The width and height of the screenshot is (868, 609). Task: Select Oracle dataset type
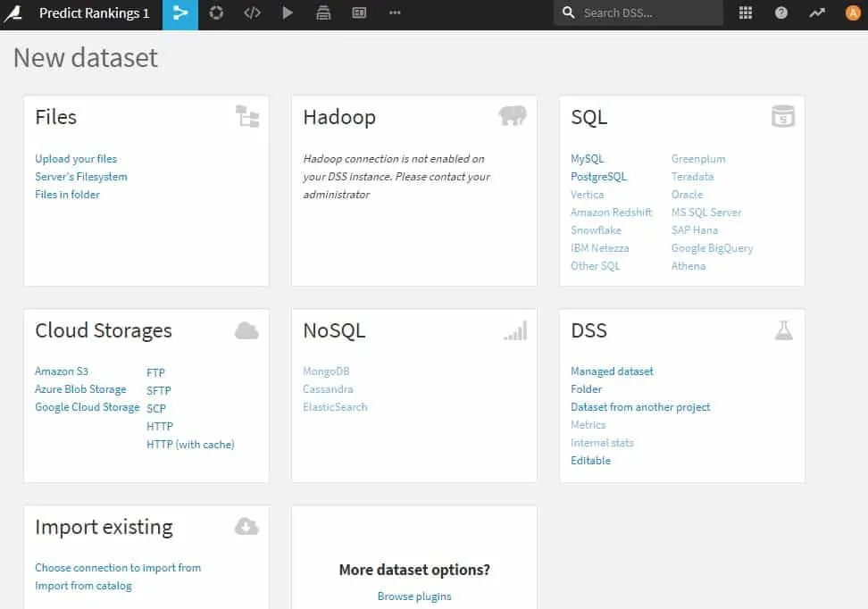coord(687,195)
